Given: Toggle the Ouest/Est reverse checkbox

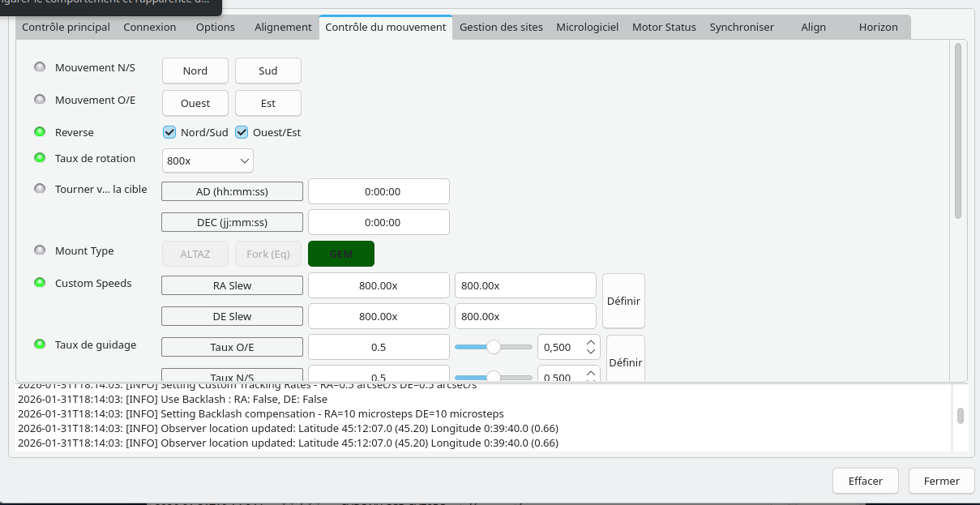Looking at the screenshot, I should click(x=242, y=132).
